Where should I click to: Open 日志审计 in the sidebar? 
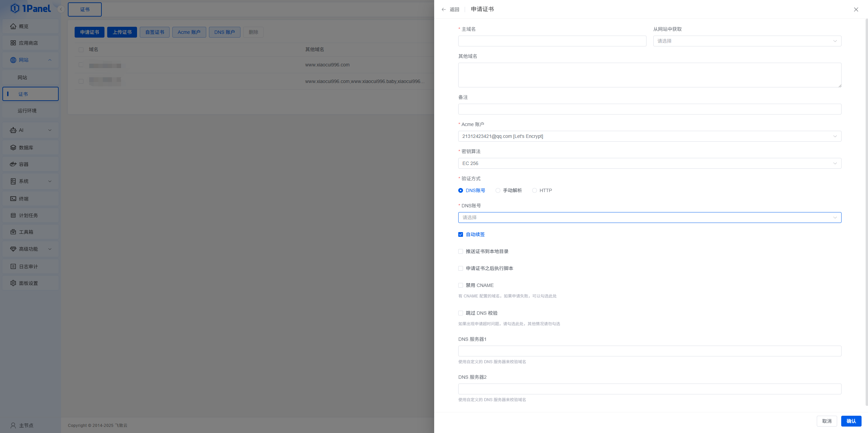[28, 267]
